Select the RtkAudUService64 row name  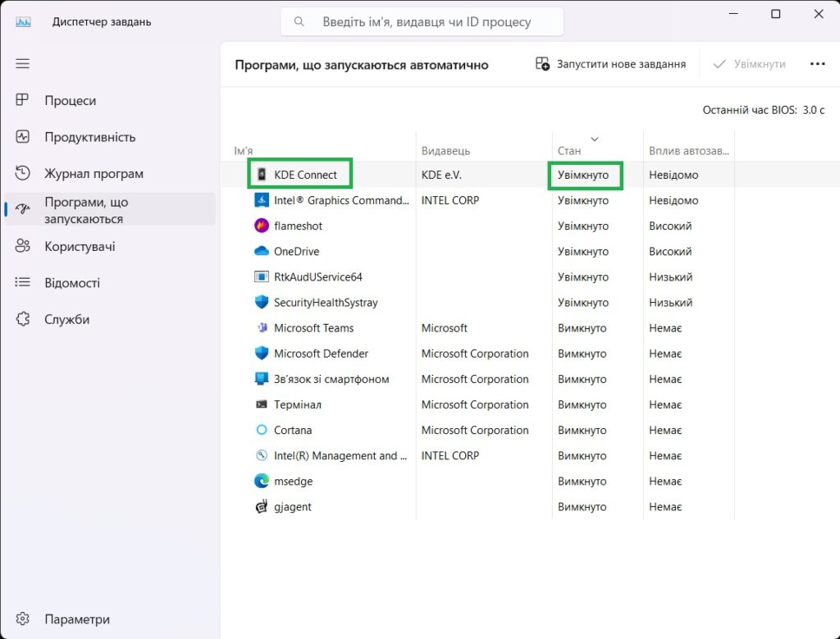click(318, 277)
